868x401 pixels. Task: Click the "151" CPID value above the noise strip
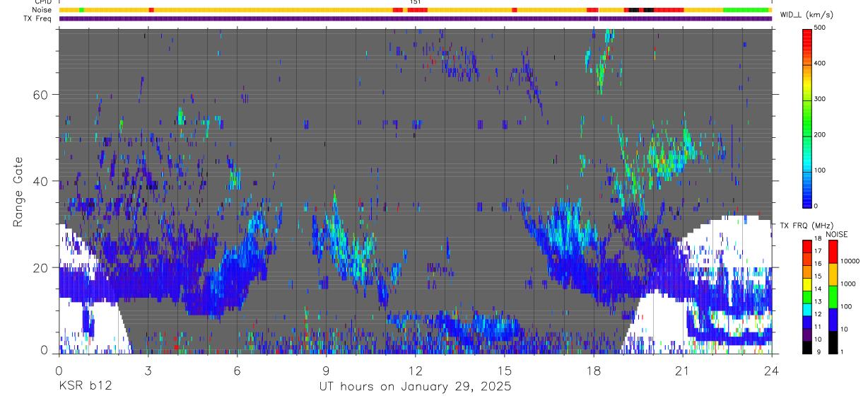(416, 3)
